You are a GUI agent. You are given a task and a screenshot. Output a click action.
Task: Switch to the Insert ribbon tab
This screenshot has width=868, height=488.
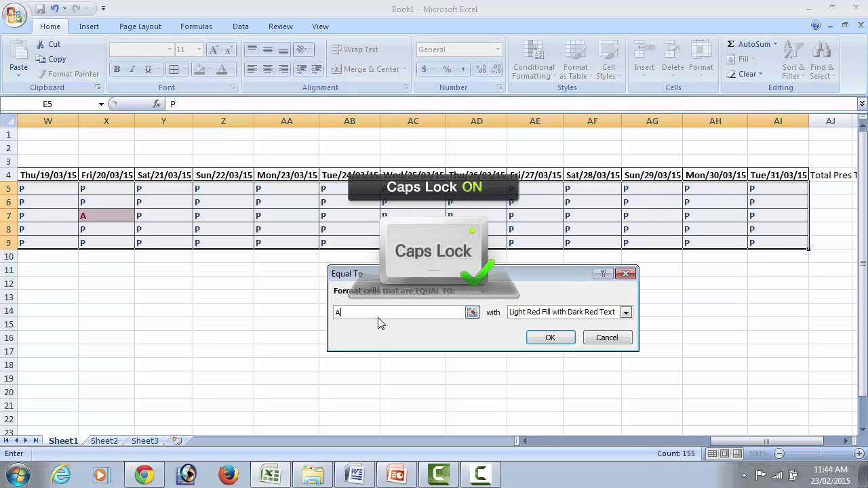tap(89, 26)
